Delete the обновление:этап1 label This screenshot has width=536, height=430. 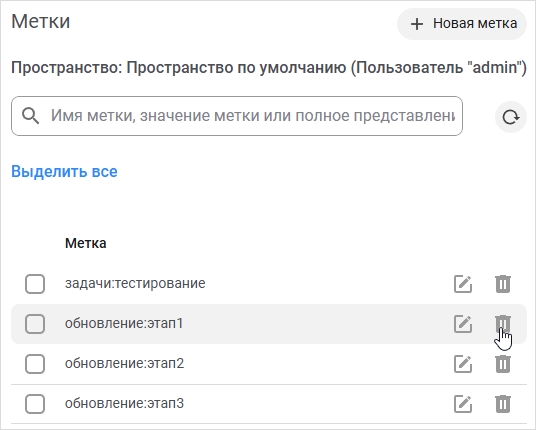point(502,324)
